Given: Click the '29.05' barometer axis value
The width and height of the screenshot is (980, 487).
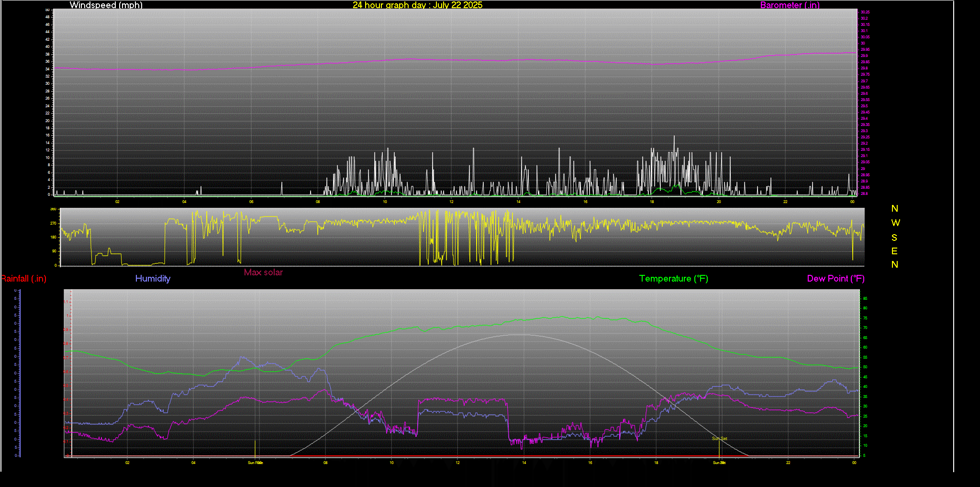Looking at the screenshot, I should pyautogui.click(x=865, y=162).
